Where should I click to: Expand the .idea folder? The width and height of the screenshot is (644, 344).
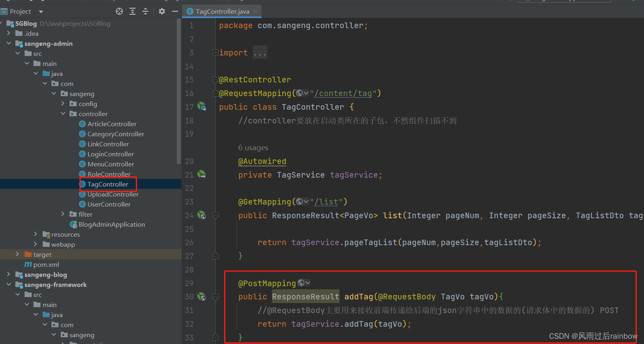click(8, 33)
